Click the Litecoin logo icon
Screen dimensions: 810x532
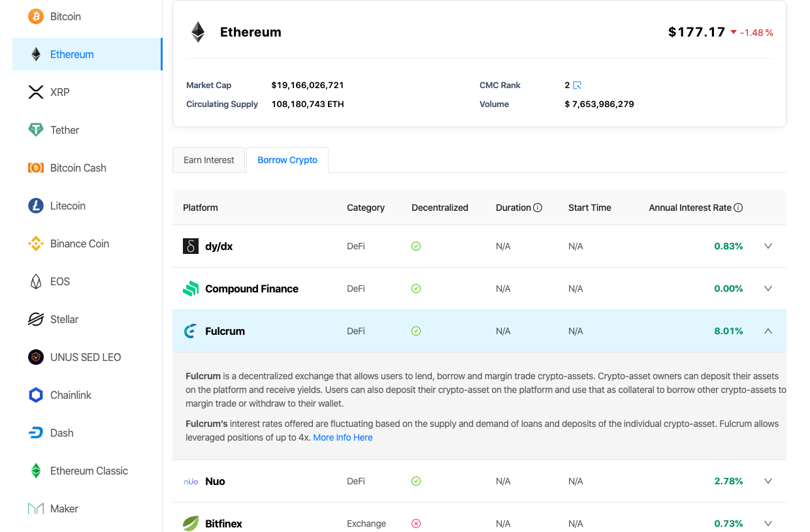click(x=36, y=206)
